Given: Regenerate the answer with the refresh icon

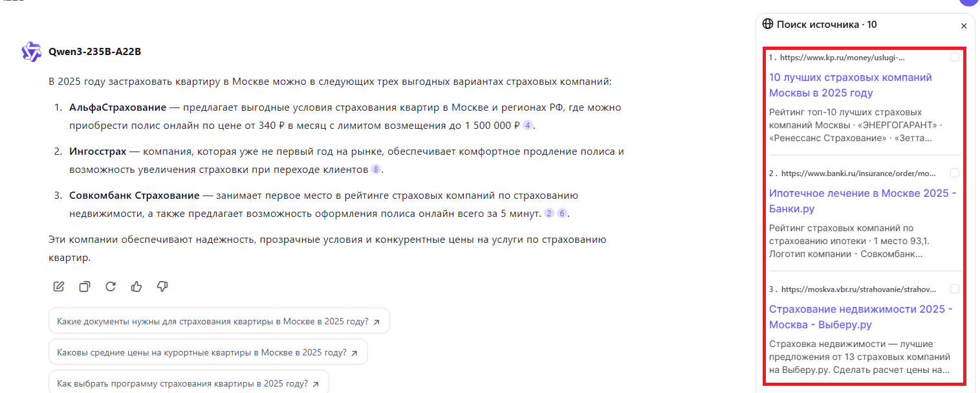Looking at the screenshot, I should click(111, 286).
